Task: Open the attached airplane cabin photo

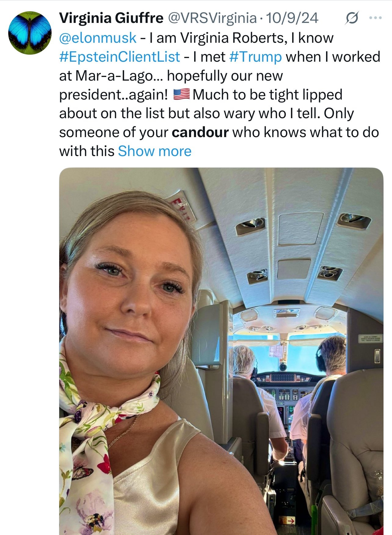Action: (x=221, y=351)
